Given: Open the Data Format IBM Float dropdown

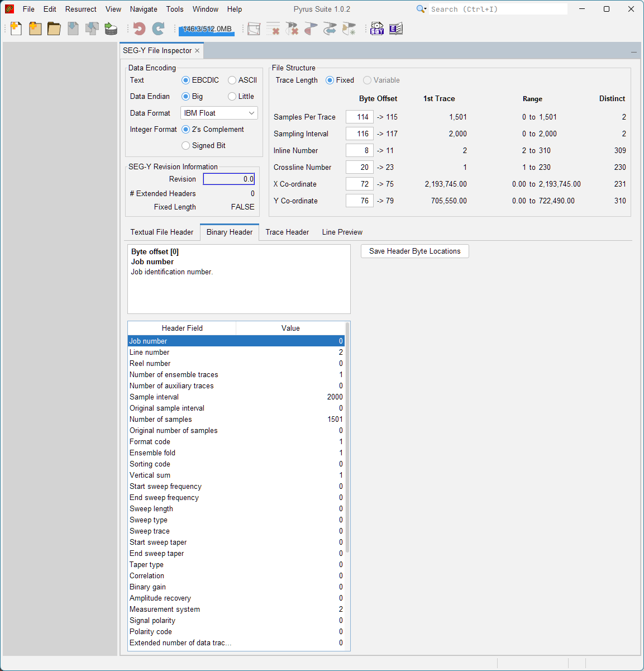Looking at the screenshot, I should (x=219, y=113).
